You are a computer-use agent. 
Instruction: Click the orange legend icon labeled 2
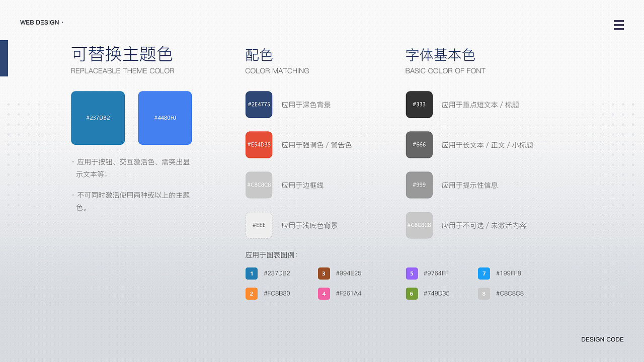click(x=252, y=293)
